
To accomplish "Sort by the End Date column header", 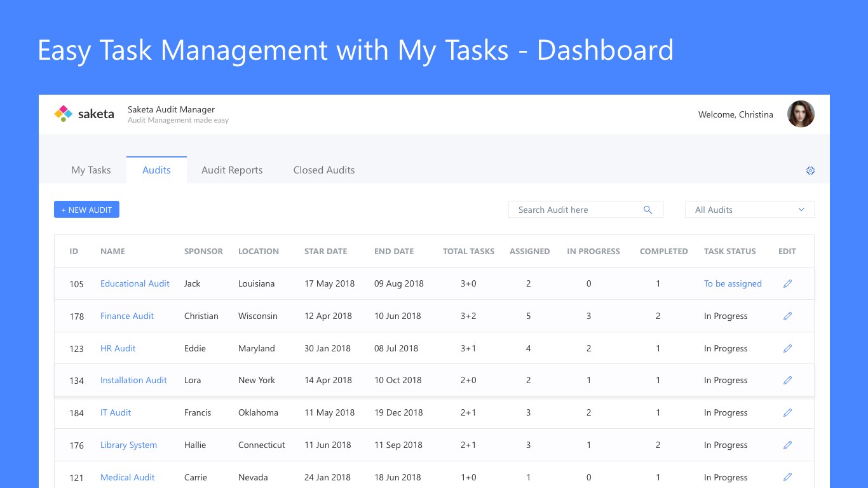I will click(394, 251).
